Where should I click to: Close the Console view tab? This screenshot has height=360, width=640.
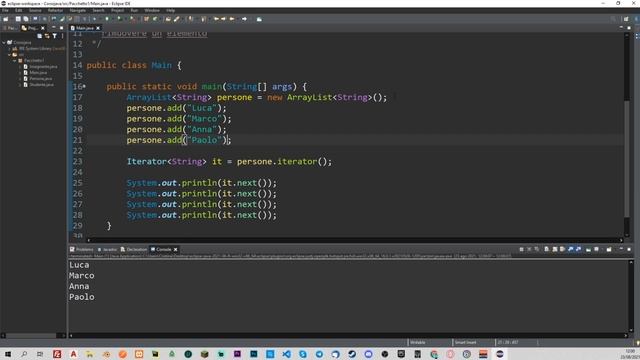point(176,249)
